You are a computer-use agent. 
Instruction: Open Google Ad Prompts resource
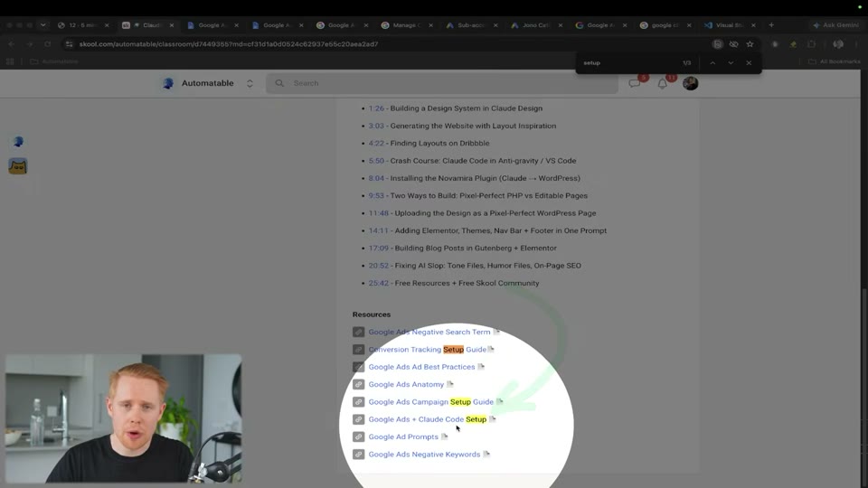[x=403, y=437]
